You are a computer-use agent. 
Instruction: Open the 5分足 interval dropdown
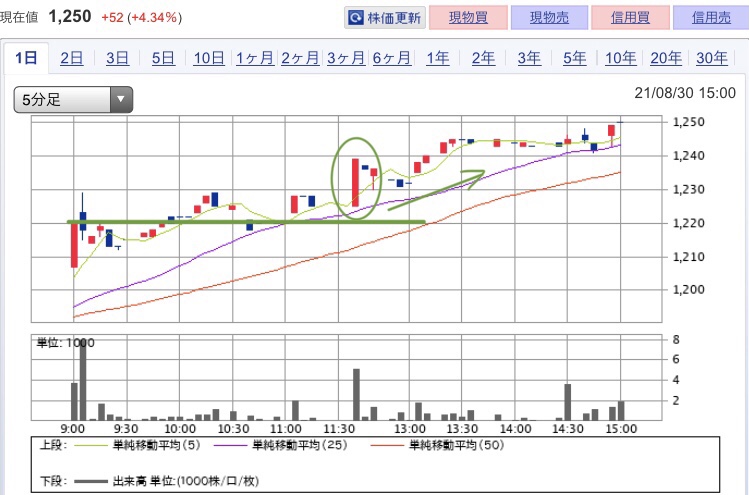coord(73,99)
